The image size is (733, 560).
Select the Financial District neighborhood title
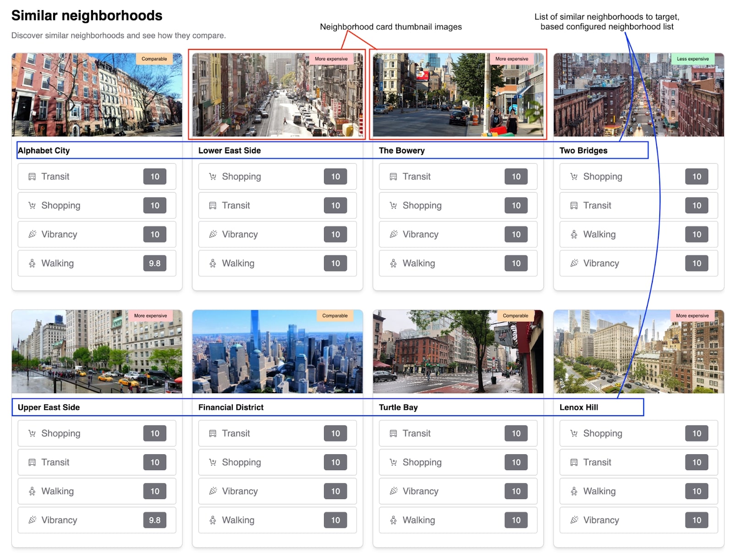click(231, 408)
